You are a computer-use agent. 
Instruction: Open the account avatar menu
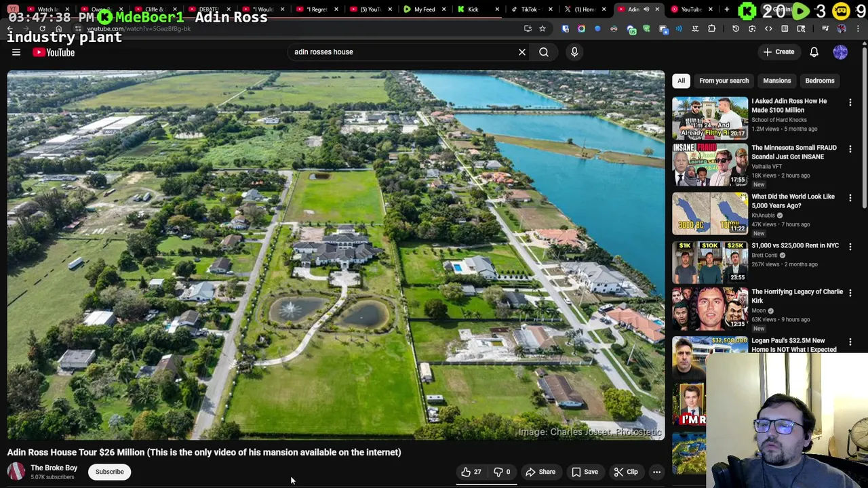pyautogui.click(x=840, y=52)
